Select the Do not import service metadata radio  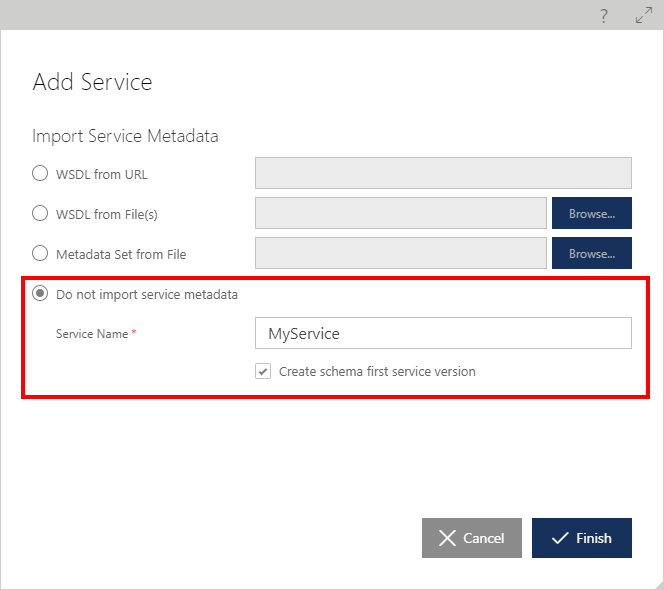(x=40, y=293)
